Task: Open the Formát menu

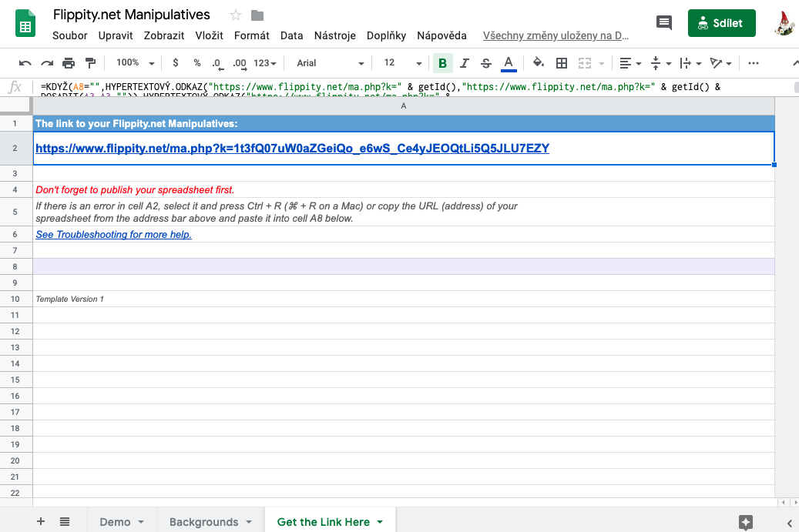Action: click(x=252, y=35)
